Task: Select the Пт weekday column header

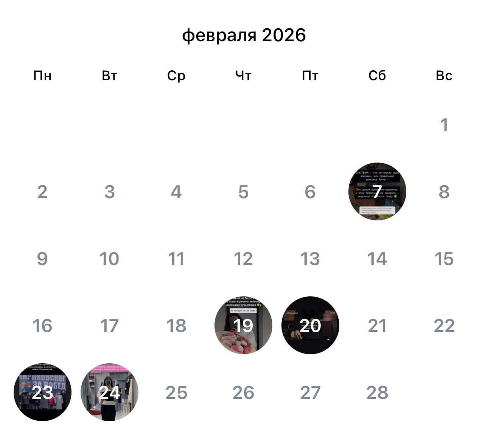Action: coord(310,76)
